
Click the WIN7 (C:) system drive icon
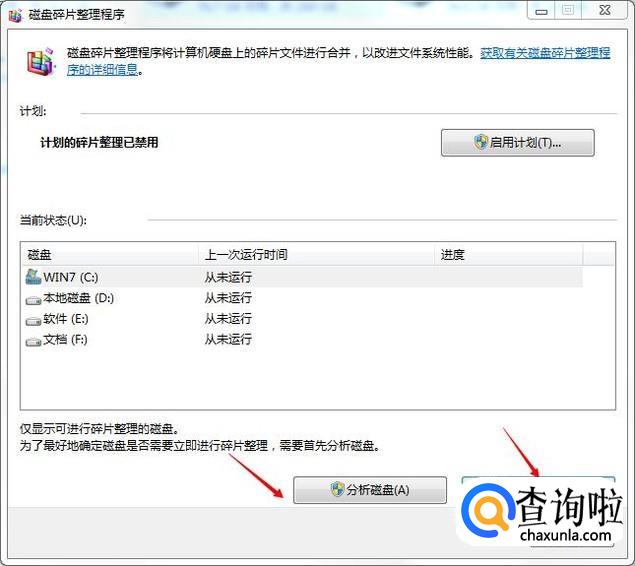(x=33, y=277)
